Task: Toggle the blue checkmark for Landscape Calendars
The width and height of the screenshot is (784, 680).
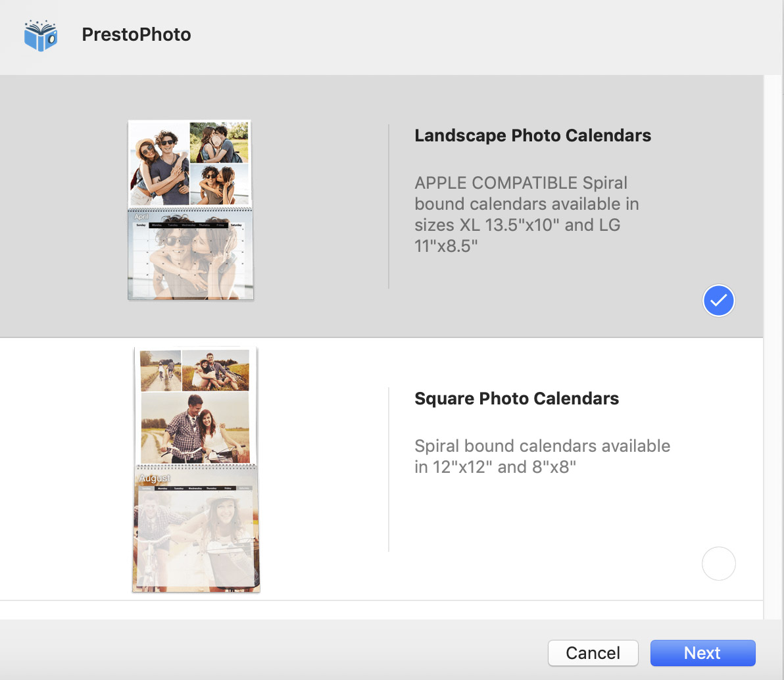Action: 718,301
